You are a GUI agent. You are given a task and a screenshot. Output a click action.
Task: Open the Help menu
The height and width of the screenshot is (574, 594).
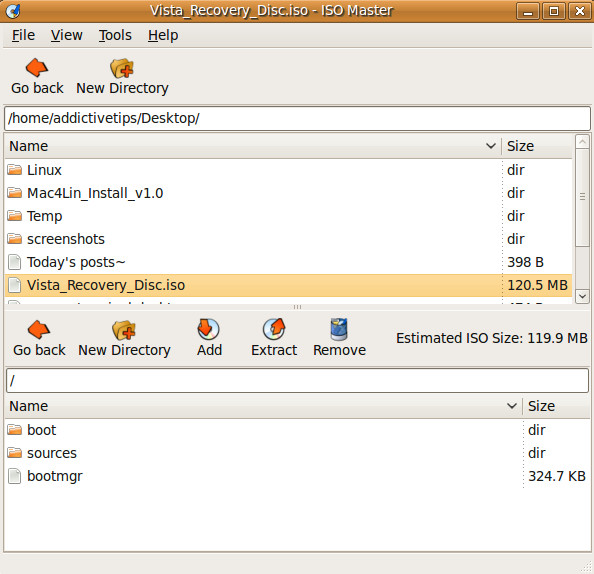[163, 35]
